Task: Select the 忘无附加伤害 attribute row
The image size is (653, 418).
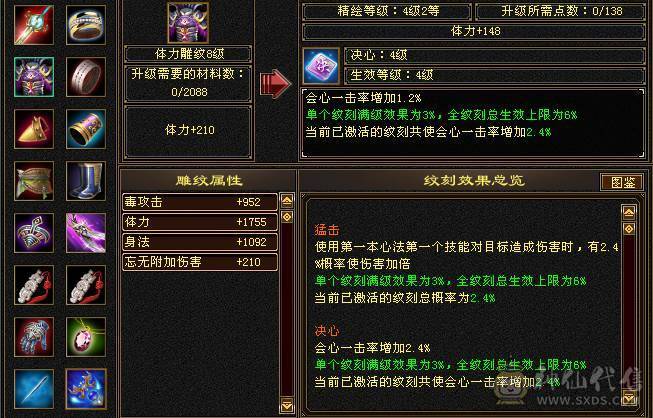Action: (x=200, y=262)
